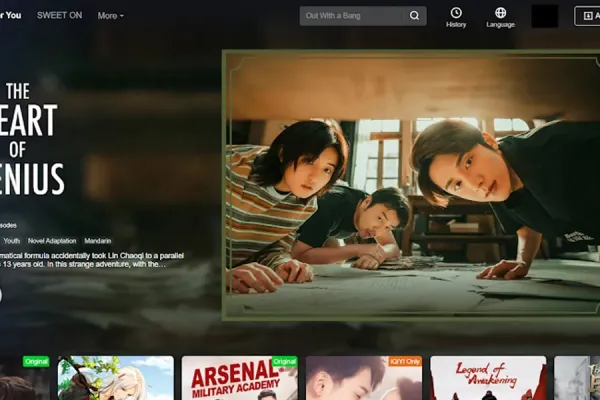Image resolution: width=600 pixels, height=400 pixels.
Task: Click the search magnifier icon
Action: click(x=414, y=16)
